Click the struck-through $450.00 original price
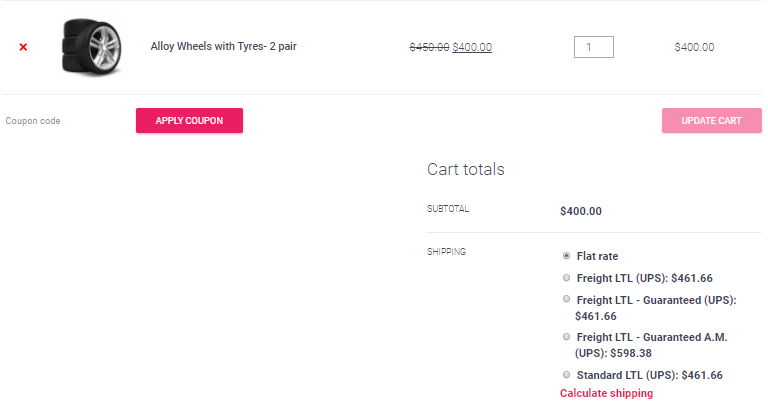 [429, 47]
